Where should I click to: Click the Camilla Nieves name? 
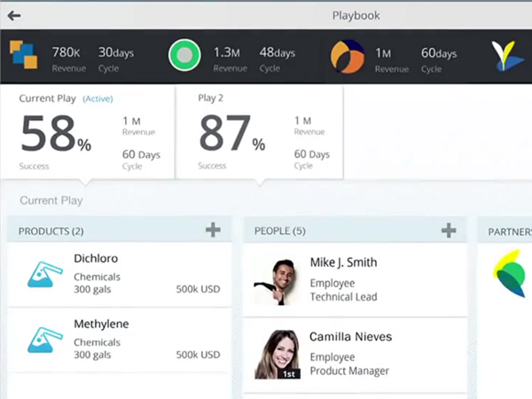click(350, 337)
